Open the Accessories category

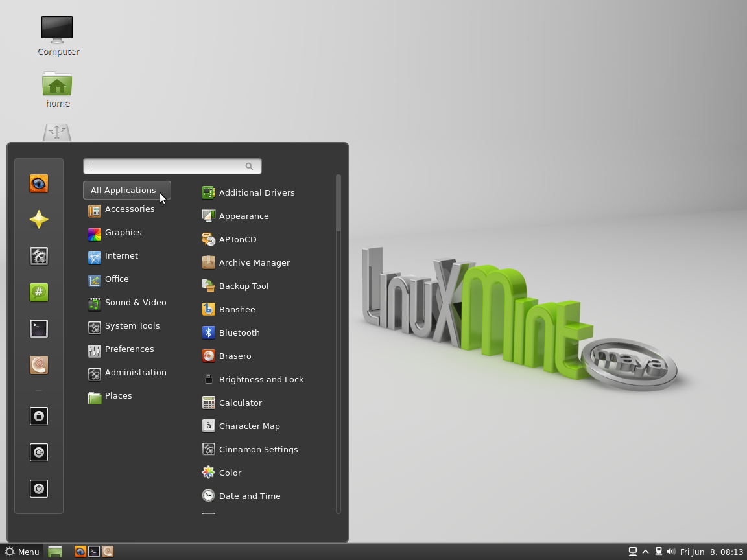[x=121, y=209]
